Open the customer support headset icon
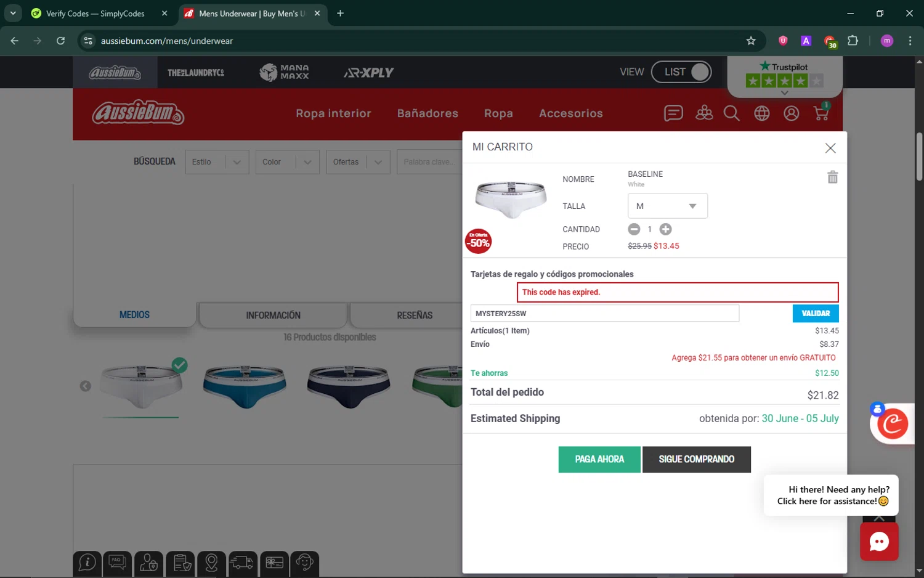The image size is (924, 578). [305, 563]
